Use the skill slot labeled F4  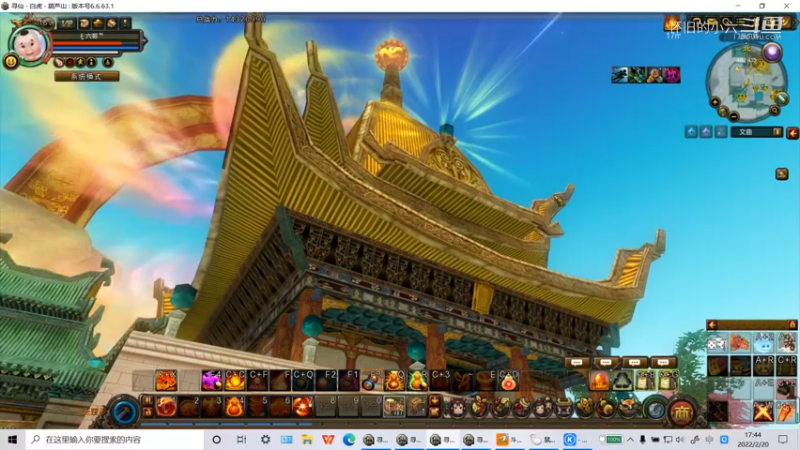tap(212, 381)
